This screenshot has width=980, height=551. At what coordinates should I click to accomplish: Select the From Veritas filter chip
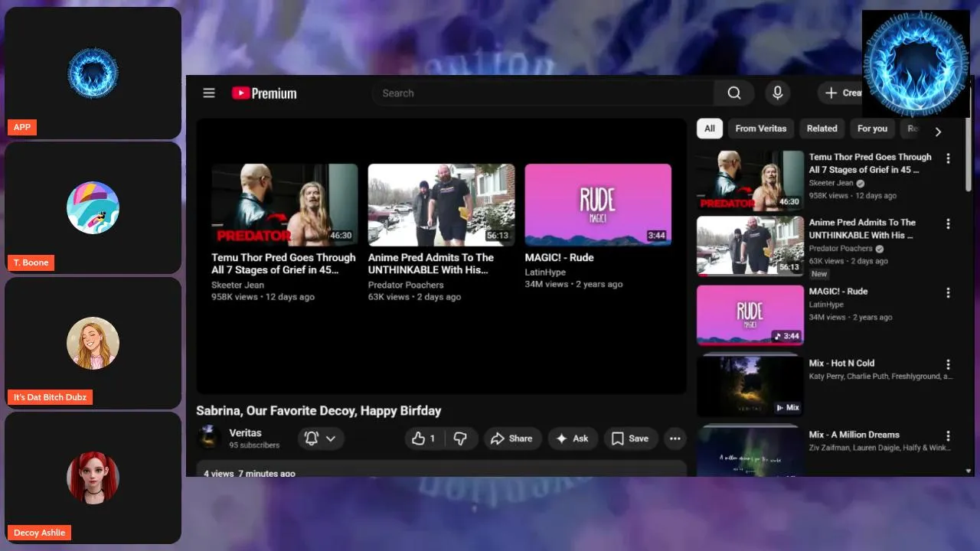pos(761,129)
